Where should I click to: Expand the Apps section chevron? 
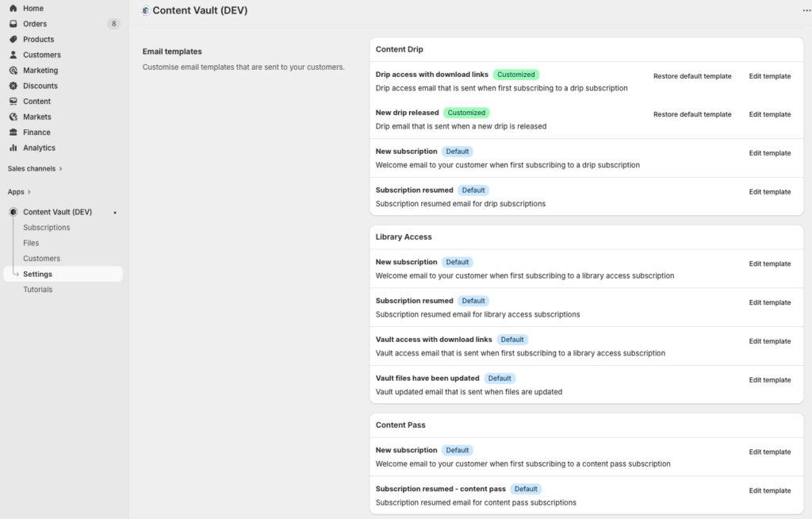coord(29,192)
